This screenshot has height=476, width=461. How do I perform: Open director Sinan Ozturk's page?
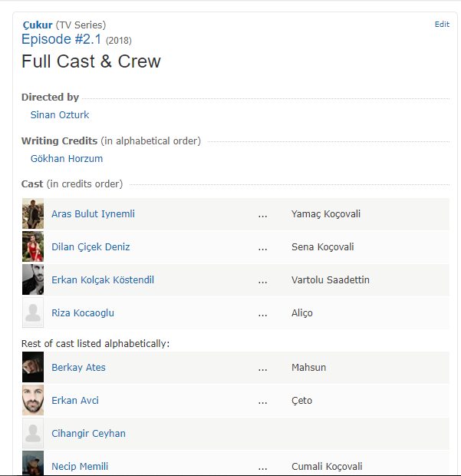[x=60, y=115]
